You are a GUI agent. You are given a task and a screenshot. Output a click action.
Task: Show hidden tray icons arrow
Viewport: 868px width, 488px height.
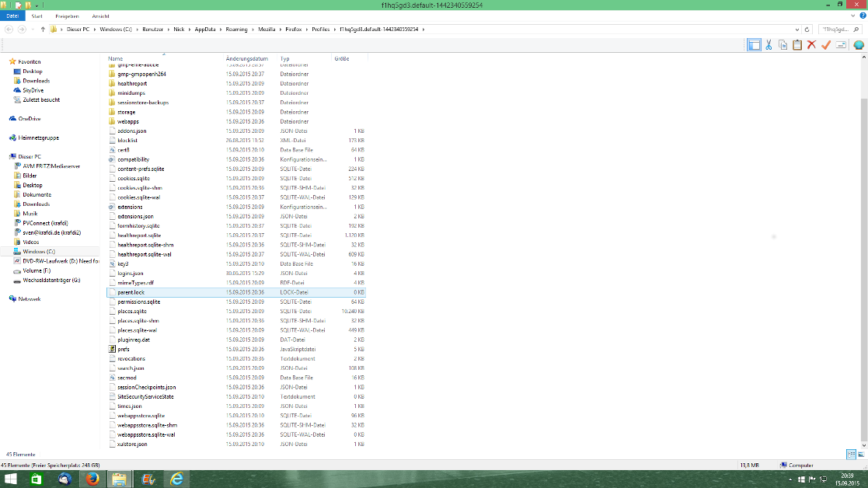click(790, 479)
